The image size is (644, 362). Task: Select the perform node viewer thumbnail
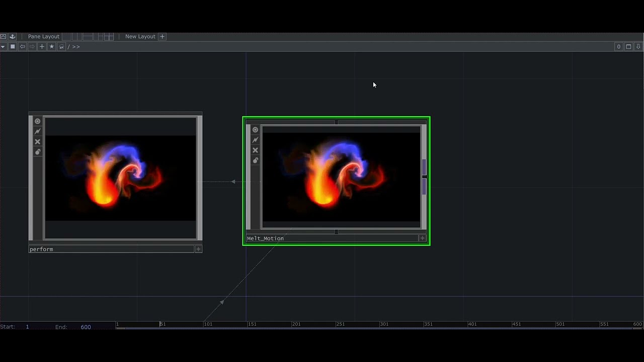pos(120,178)
